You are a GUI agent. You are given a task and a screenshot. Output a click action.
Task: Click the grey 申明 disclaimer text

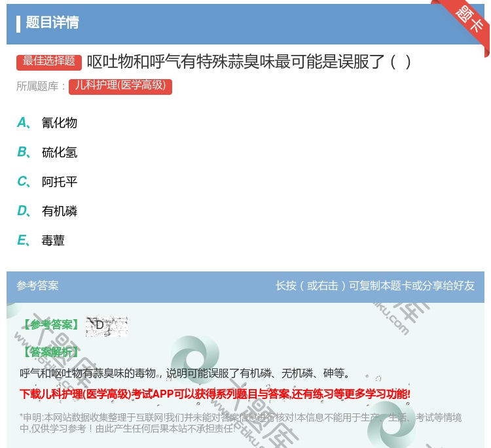(x=240, y=423)
